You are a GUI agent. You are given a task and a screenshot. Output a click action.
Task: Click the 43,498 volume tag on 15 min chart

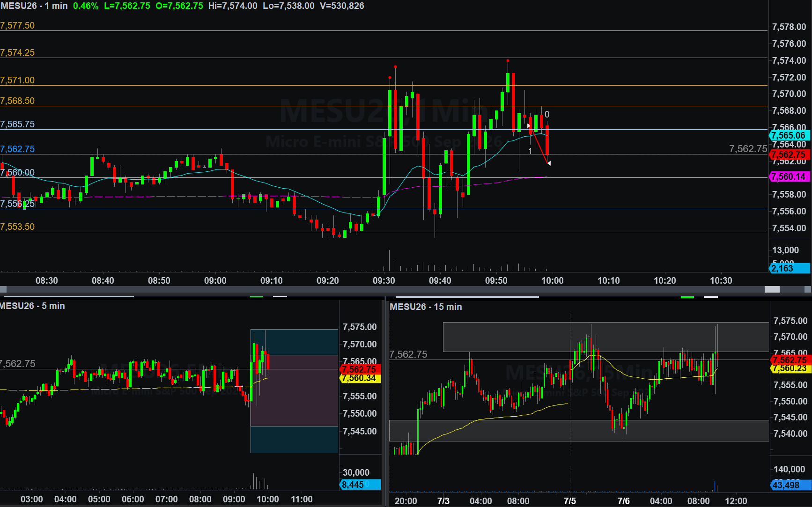click(790, 485)
